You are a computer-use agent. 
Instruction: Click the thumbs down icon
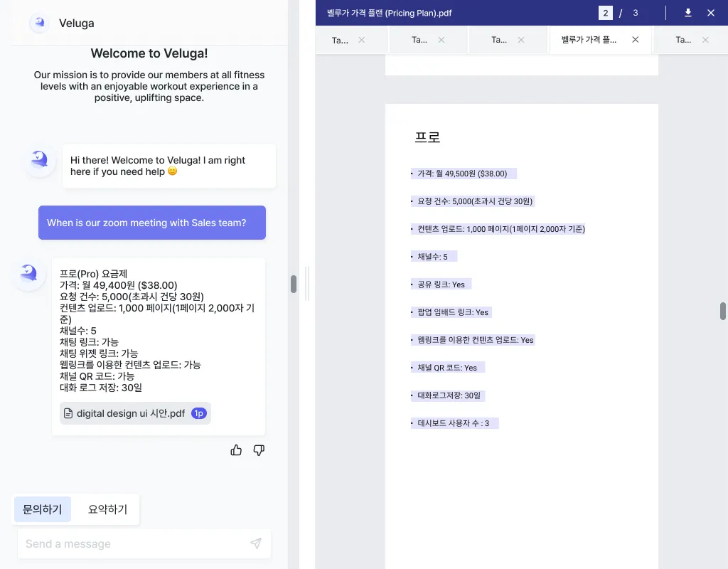259,450
